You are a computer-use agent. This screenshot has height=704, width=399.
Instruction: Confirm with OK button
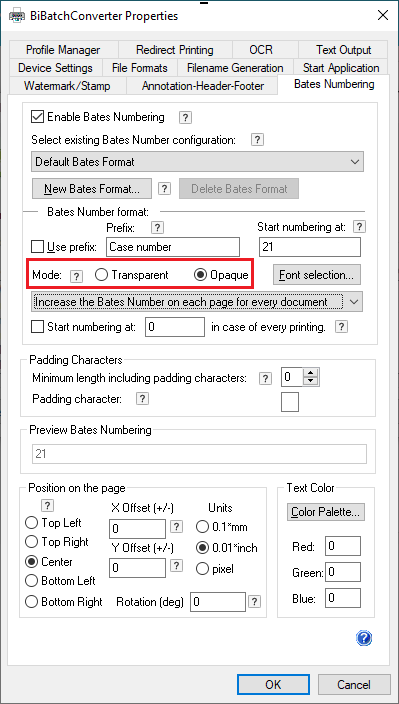tap(273, 684)
